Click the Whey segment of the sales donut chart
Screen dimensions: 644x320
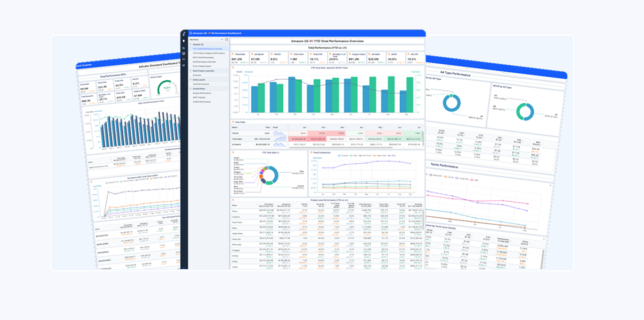pyautogui.click(x=275, y=174)
